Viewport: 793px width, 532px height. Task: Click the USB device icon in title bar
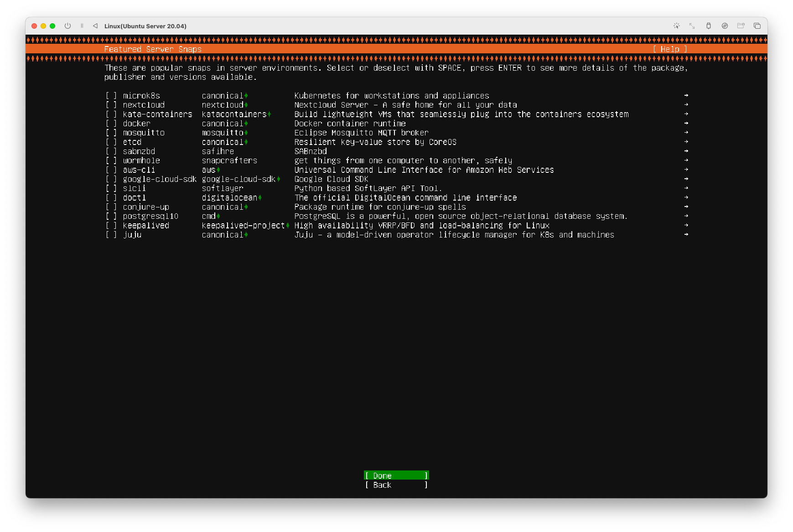709,26
